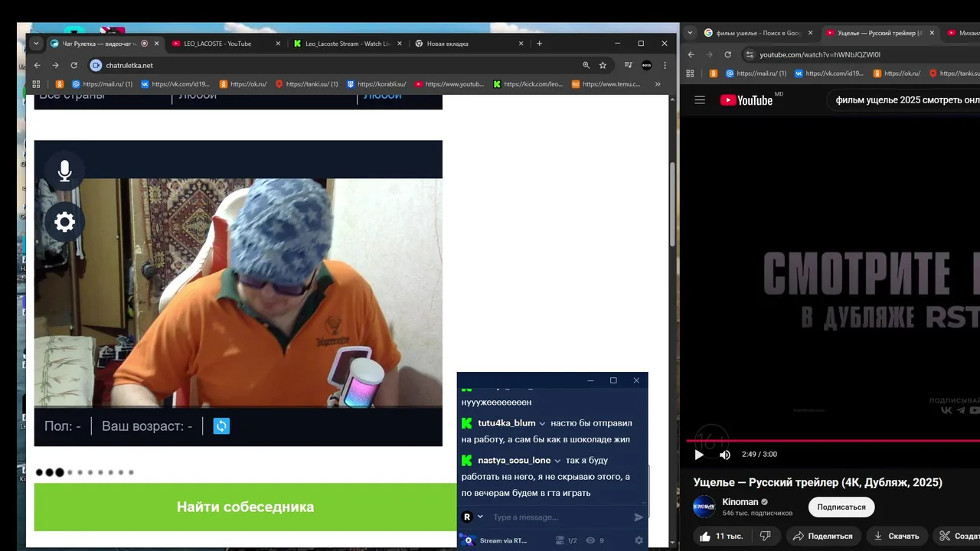Screen dimensions: 980x551
Task: Open mail.ru (1) bookmark in left browser
Action: [x=101, y=84]
